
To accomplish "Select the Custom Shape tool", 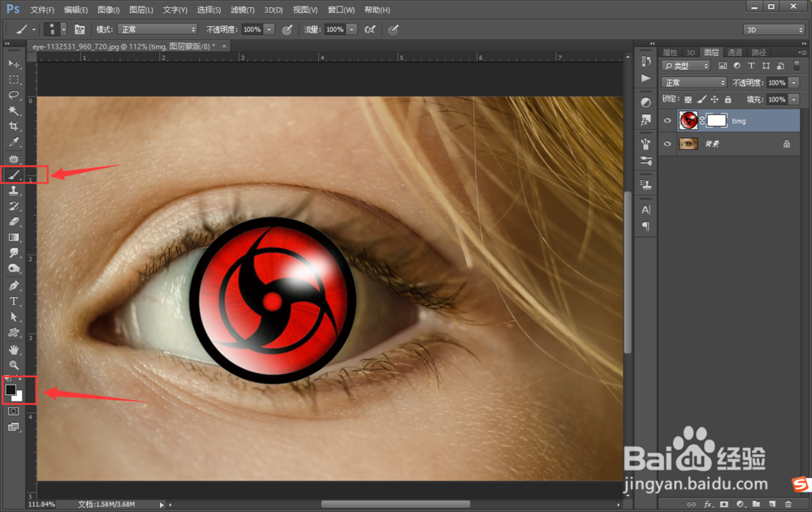I will coord(14,333).
